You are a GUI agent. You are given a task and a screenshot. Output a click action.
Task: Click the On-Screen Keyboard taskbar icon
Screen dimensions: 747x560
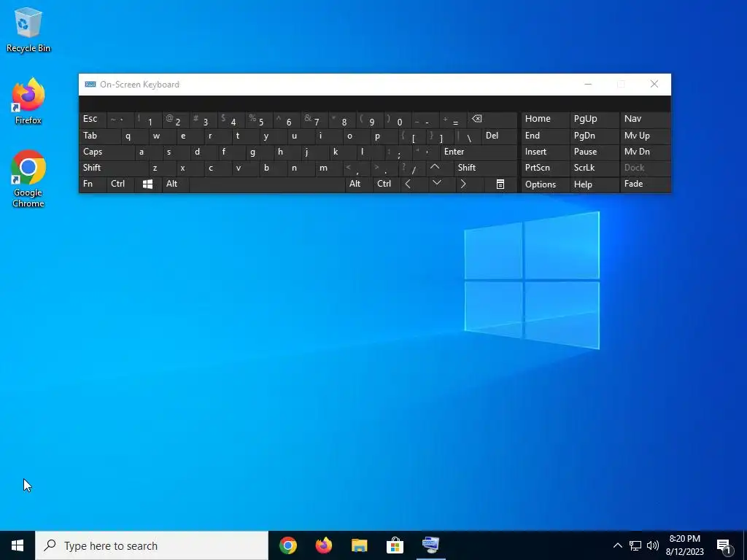[430, 545]
